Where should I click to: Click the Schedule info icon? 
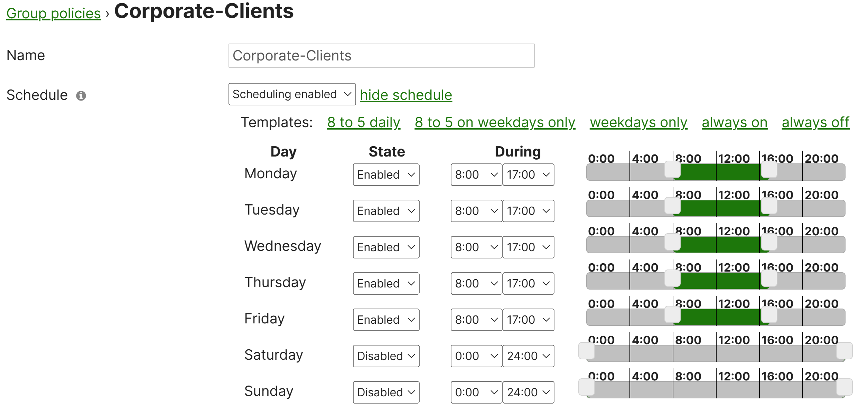pos(81,96)
